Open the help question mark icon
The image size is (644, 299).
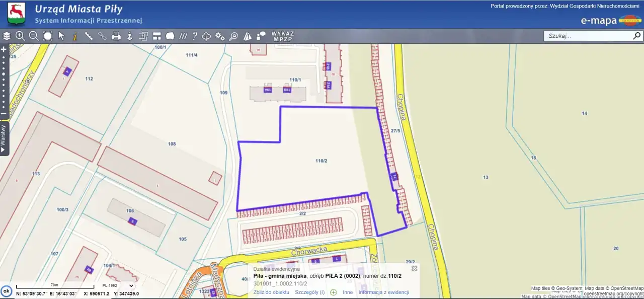195,36
